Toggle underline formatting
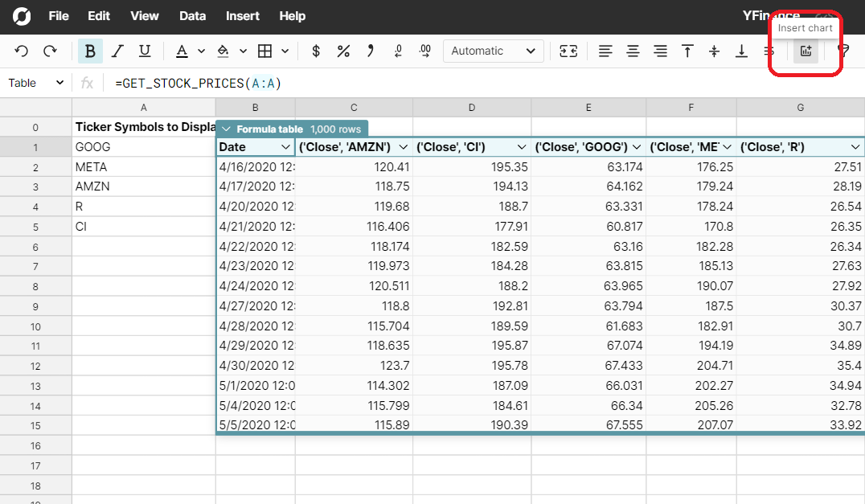This screenshot has width=865, height=504. pos(144,50)
